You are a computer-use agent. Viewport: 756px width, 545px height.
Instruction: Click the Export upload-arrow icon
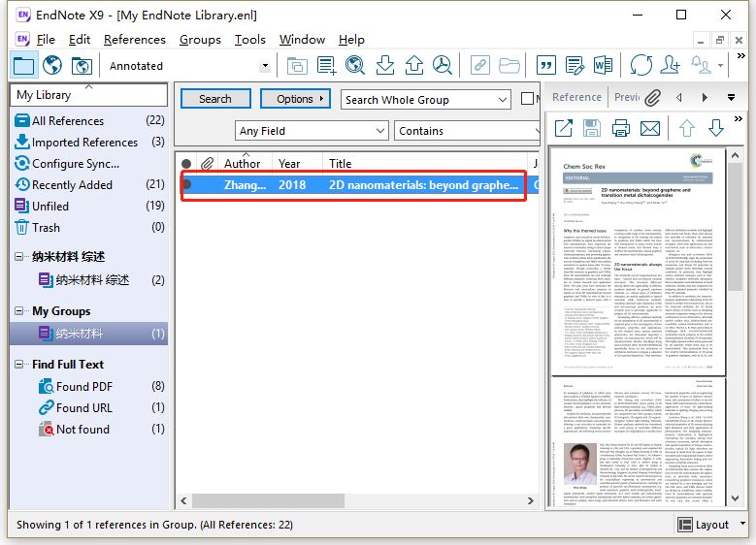(x=413, y=66)
